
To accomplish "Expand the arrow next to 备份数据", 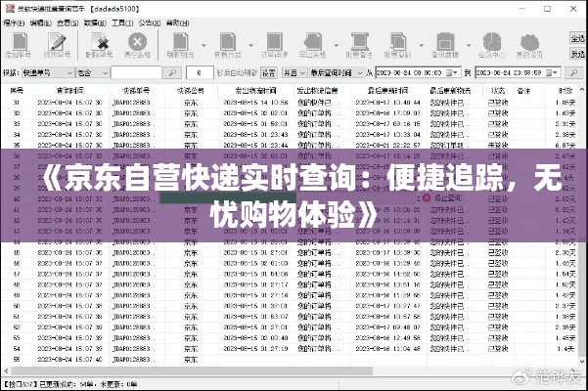I will tap(469, 45).
